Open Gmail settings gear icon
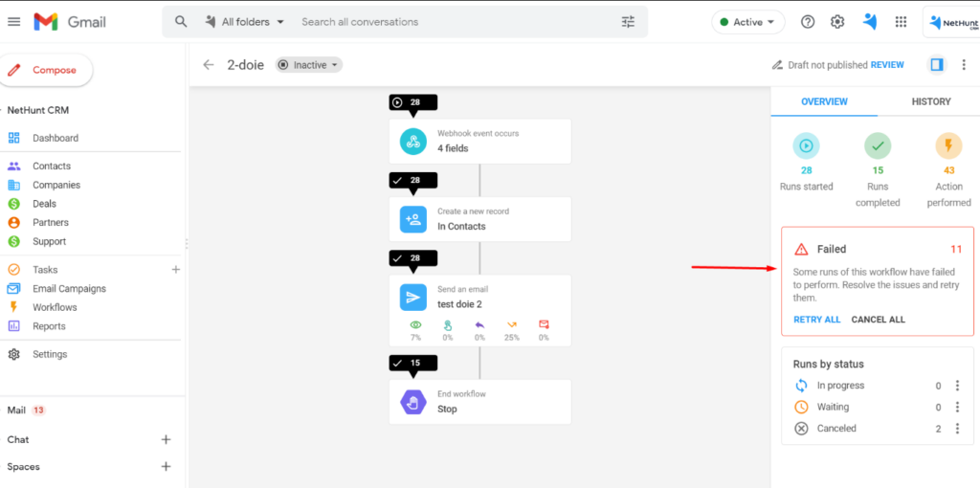The width and height of the screenshot is (980, 488). coord(836,22)
